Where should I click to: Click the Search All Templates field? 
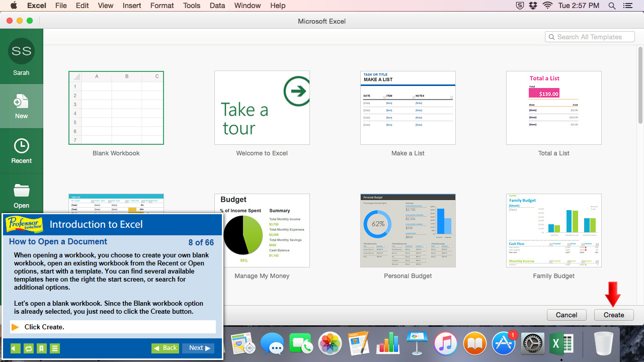(x=589, y=36)
